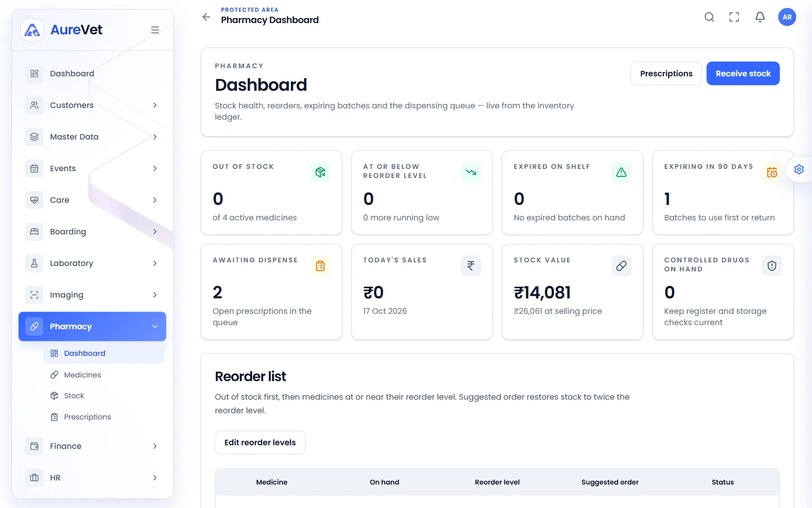Click the ₹14,081 stock value figure
This screenshot has width=812, height=508.
(x=542, y=293)
